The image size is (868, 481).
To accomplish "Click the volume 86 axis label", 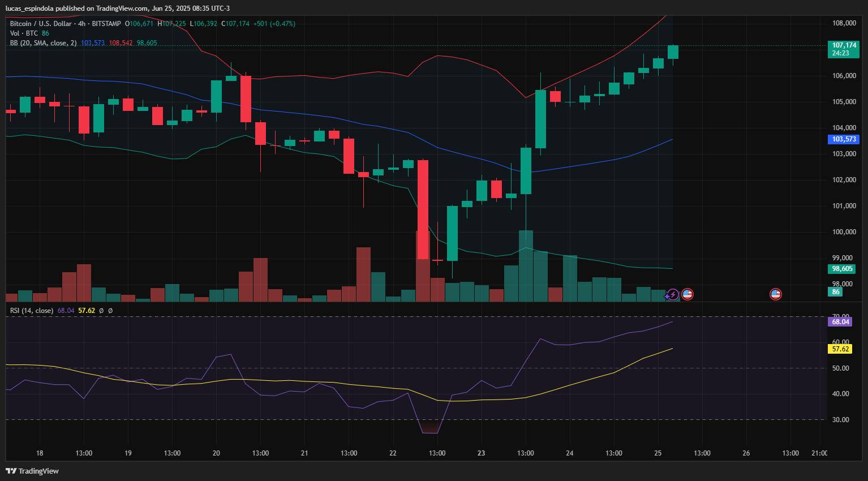I will (x=836, y=292).
